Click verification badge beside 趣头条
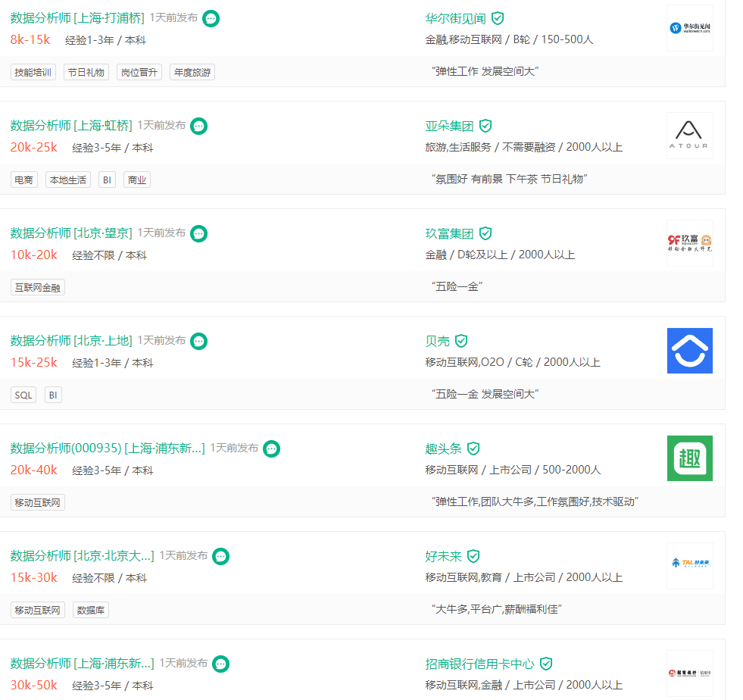743x700 pixels. point(473,448)
